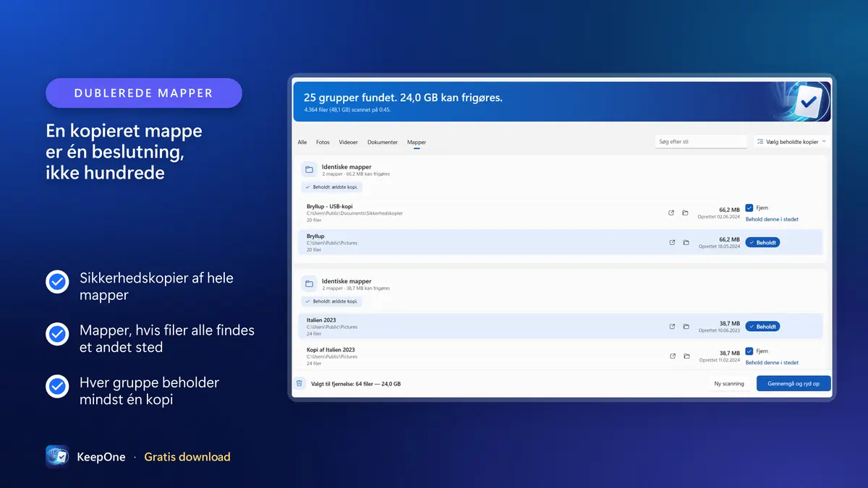Uncheck Fjern for Bryllup - USB-kopi
Viewport: 868px width, 488px height.
[749, 208]
